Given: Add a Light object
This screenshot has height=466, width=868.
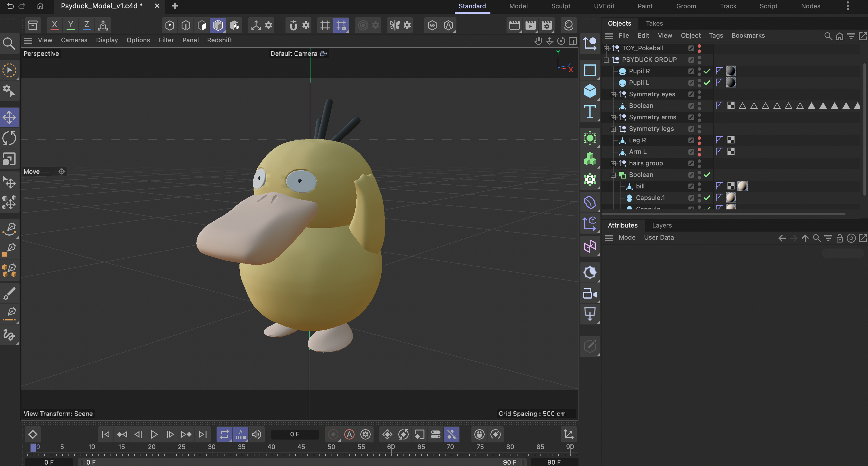Looking at the screenshot, I should (x=590, y=273).
